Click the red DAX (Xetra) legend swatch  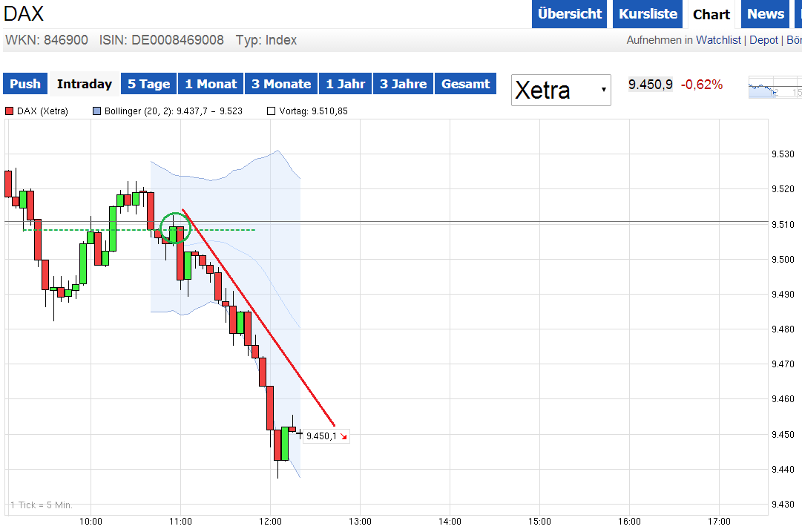pyautogui.click(x=8, y=112)
